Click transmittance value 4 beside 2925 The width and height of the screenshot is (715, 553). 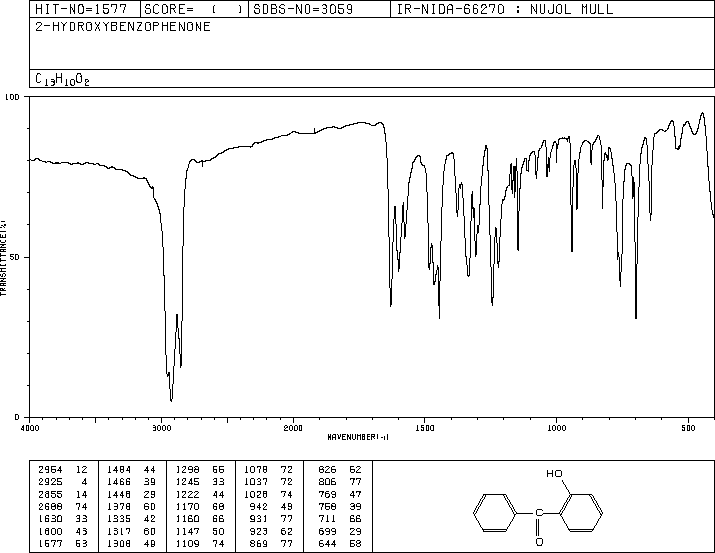click(84, 482)
